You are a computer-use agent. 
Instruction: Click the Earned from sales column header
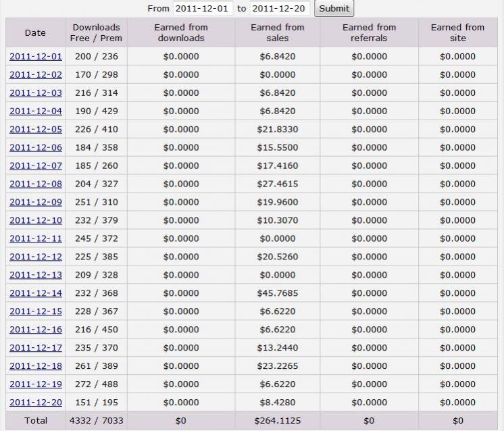pyautogui.click(x=278, y=32)
